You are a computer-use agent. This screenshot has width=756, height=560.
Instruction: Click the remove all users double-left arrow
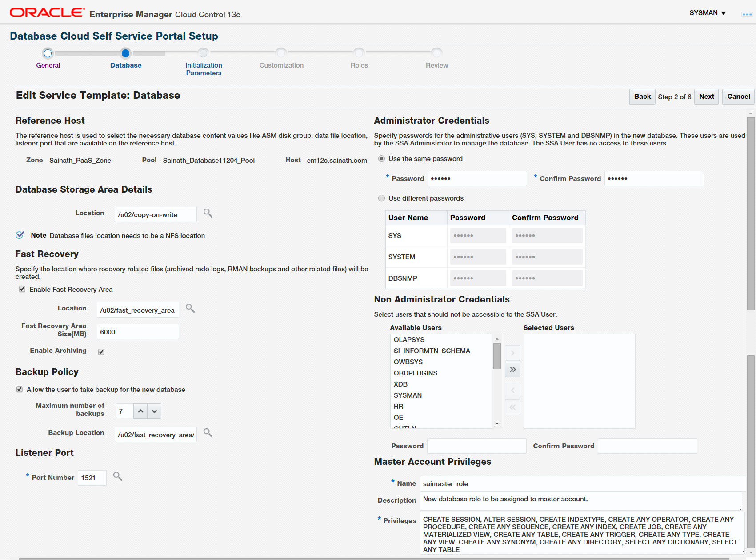tap(512, 407)
